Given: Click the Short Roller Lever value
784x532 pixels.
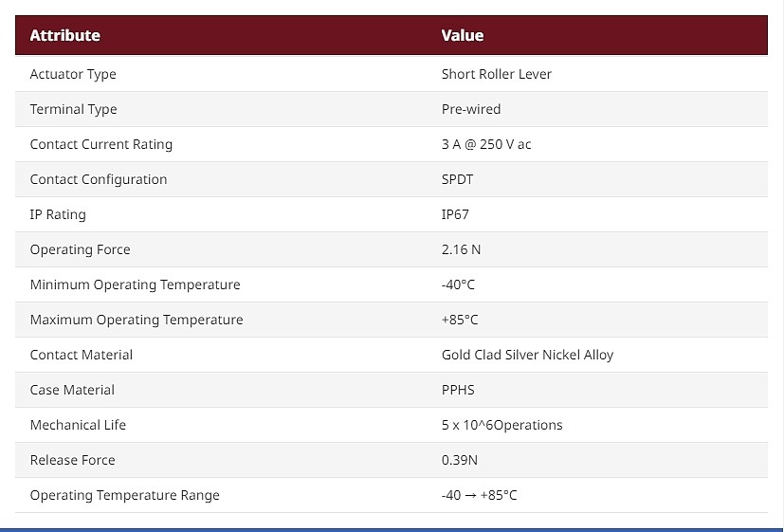Looking at the screenshot, I should 497,74.
